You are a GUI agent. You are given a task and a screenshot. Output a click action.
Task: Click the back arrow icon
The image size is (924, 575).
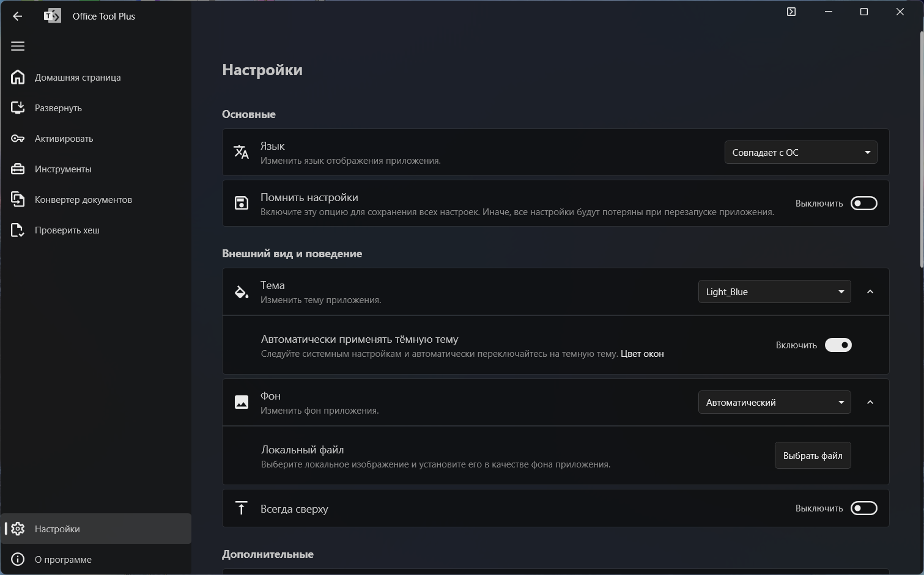[x=17, y=16]
